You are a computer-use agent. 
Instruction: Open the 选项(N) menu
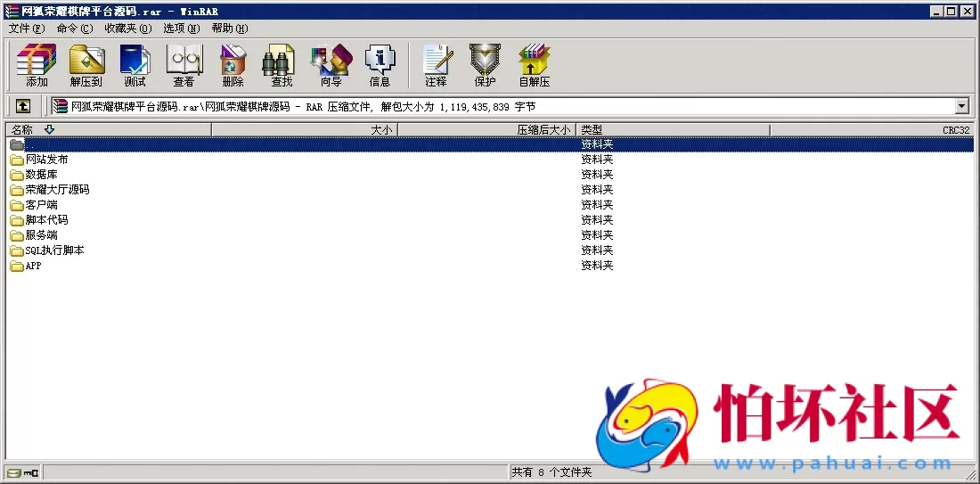click(181, 29)
